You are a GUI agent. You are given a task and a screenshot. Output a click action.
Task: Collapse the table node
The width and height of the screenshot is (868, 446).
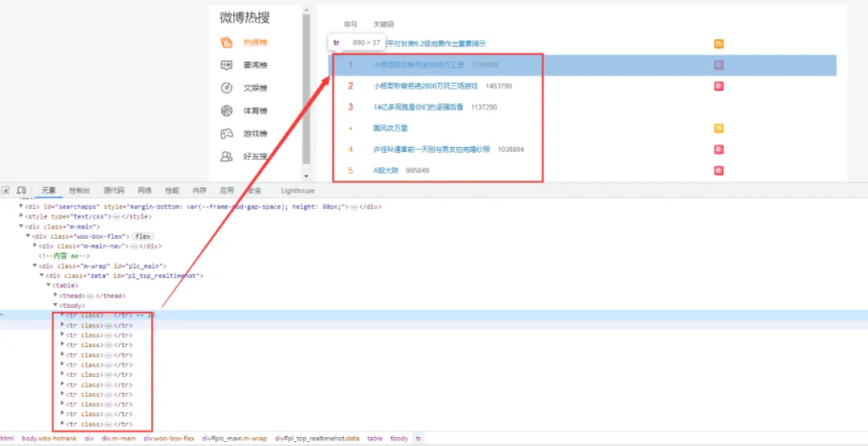coord(49,285)
